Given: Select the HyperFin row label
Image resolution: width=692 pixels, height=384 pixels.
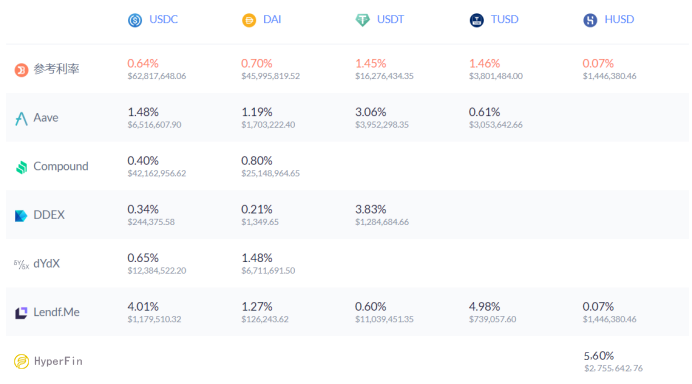Looking at the screenshot, I should pos(58,361).
